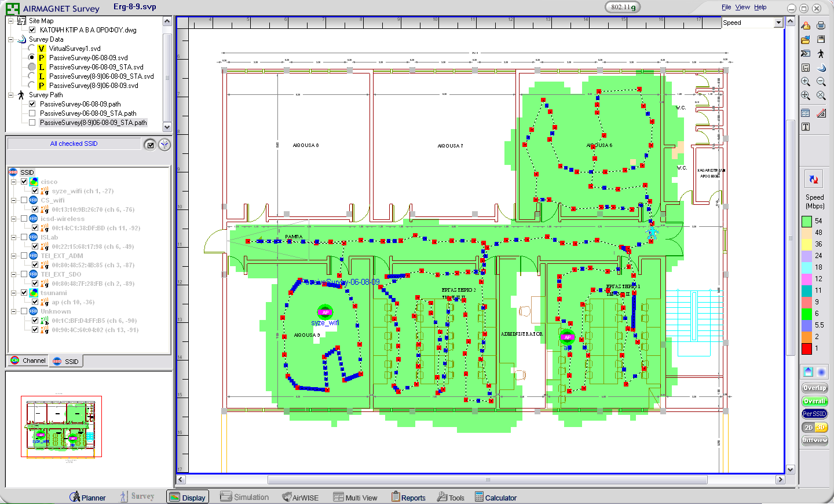Open the Help menu
This screenshot has height=504, width=834.
tap(760, 8)
